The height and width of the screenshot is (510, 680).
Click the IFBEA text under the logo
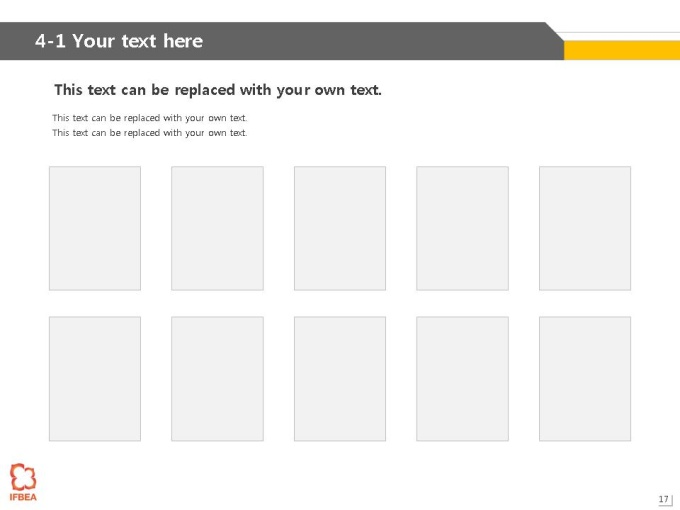[x=23, y=497]
